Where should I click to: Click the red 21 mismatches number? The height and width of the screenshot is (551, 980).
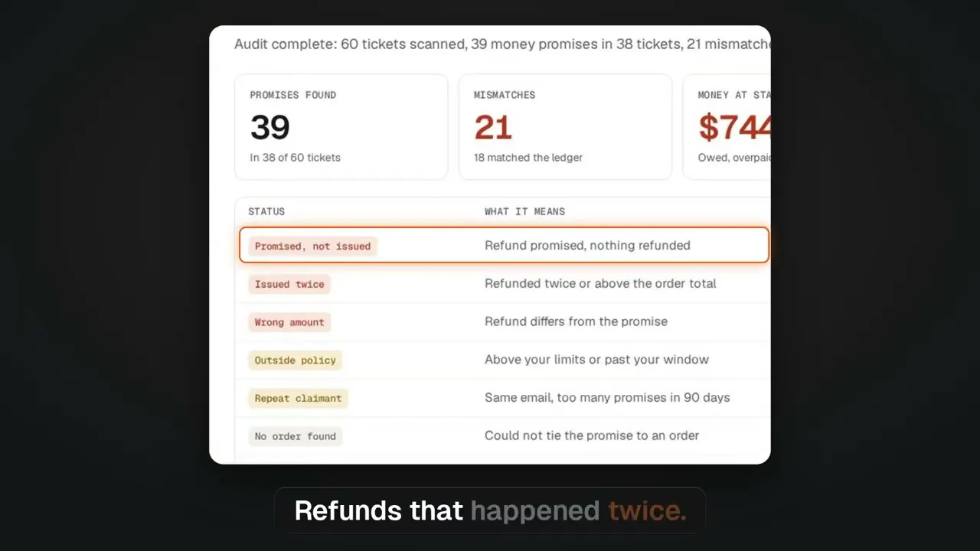coord(493,127)
